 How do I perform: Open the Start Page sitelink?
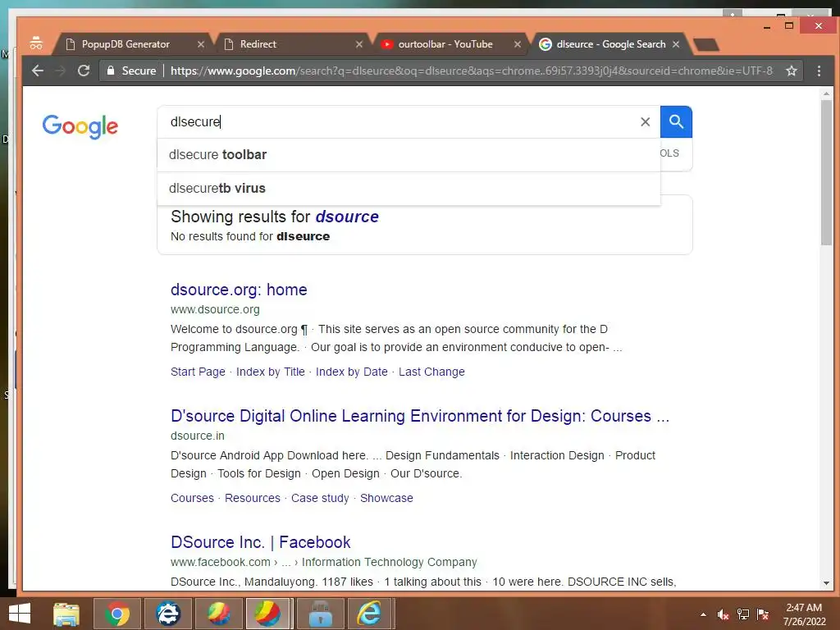(198, 372)
